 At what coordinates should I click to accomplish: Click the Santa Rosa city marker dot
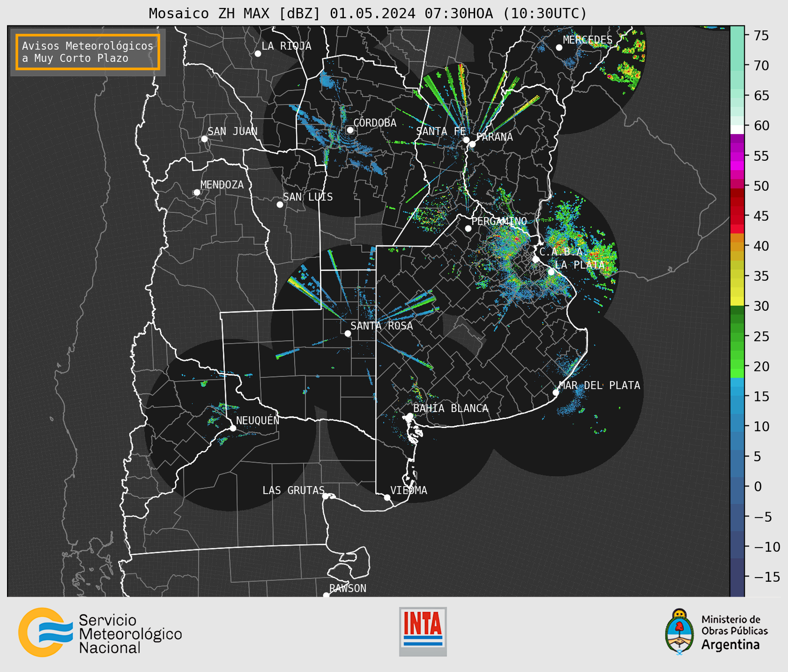tap(348, 334)
